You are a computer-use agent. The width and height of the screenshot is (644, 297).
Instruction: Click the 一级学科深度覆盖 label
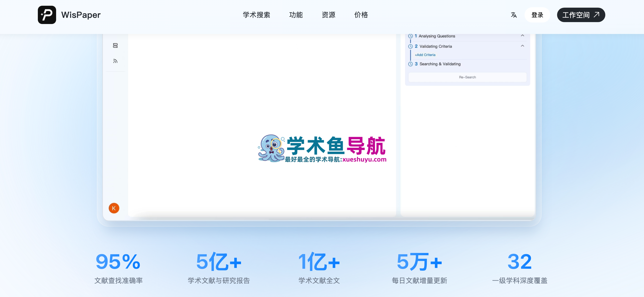click(519, 280)
